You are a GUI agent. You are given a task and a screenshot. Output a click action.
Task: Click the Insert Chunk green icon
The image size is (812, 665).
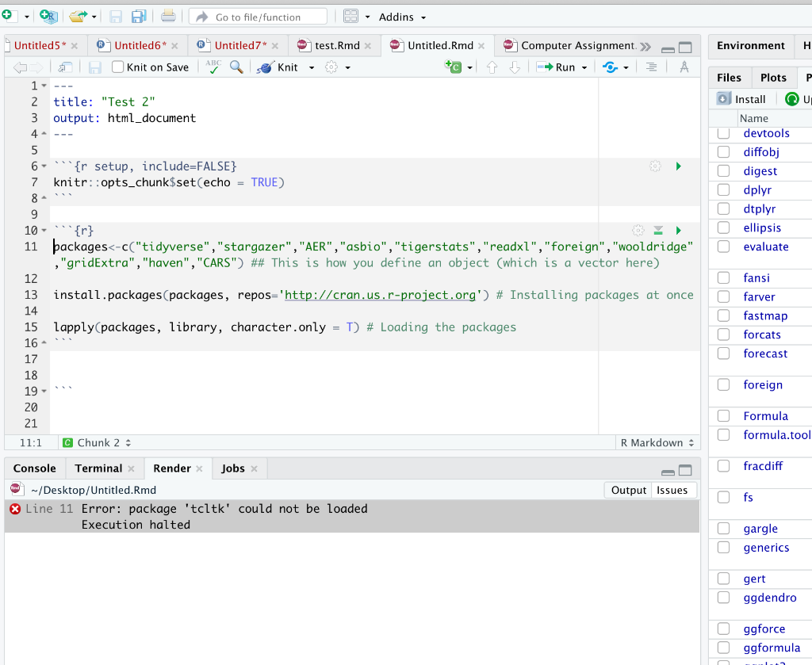pos(453,67)
